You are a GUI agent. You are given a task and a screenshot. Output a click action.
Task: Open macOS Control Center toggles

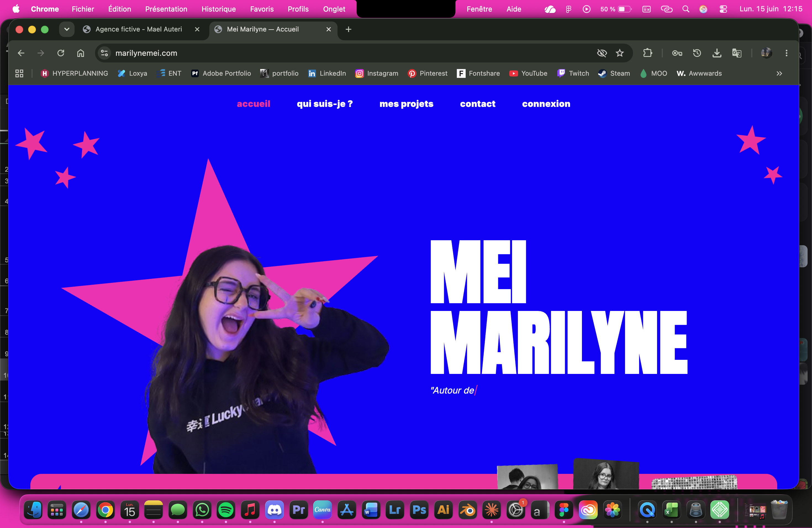point(723,9)
